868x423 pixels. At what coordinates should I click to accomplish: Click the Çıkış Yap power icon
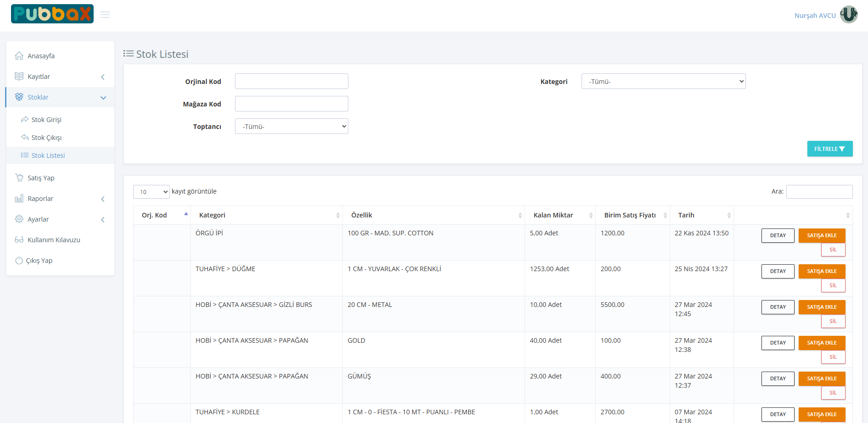19,261
